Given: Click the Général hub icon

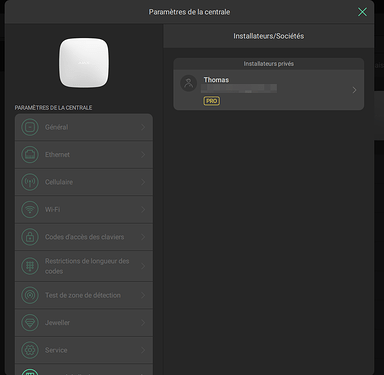Looking at the screenshot, I should pos(30,127).
